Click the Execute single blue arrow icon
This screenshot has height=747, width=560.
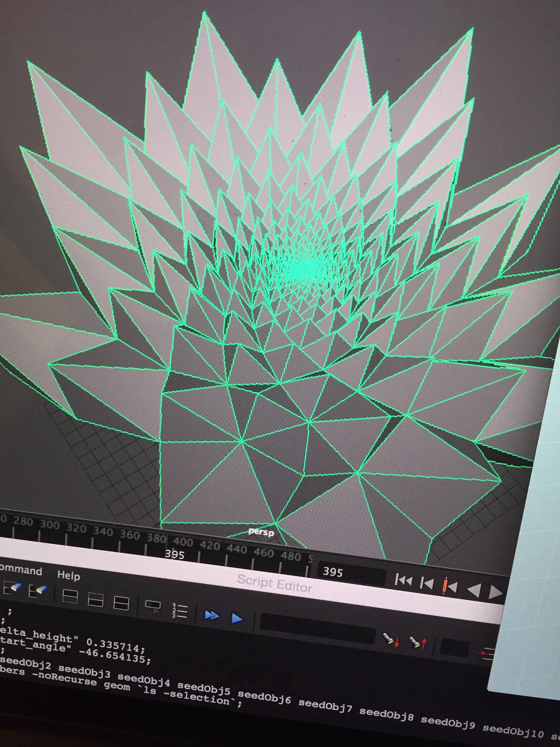tap(237, 618)
